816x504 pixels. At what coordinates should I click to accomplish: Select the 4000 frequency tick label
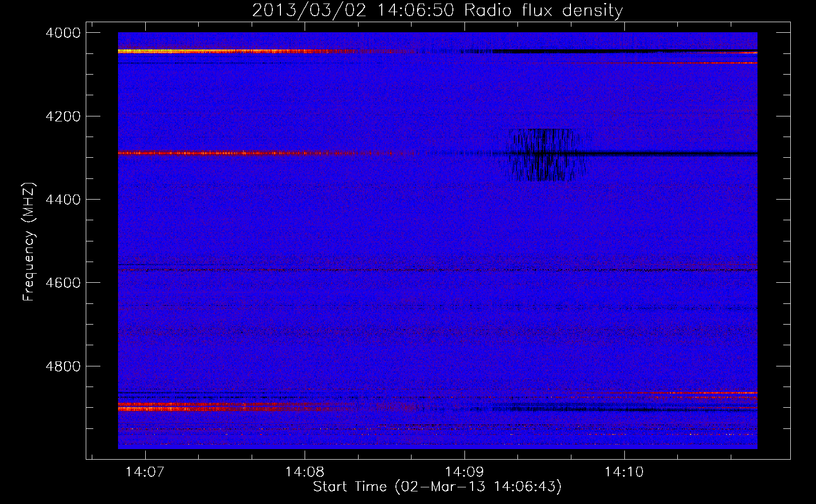coord(63,33)
